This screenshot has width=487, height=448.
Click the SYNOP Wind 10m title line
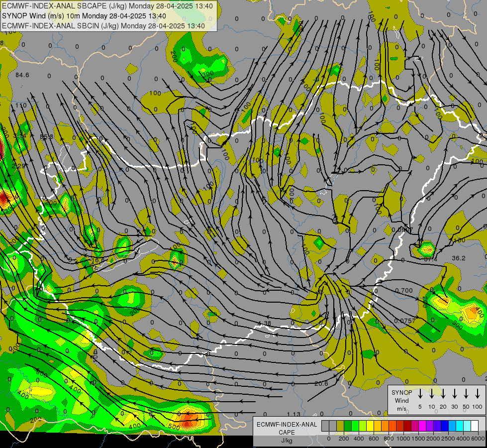[84, 16]
